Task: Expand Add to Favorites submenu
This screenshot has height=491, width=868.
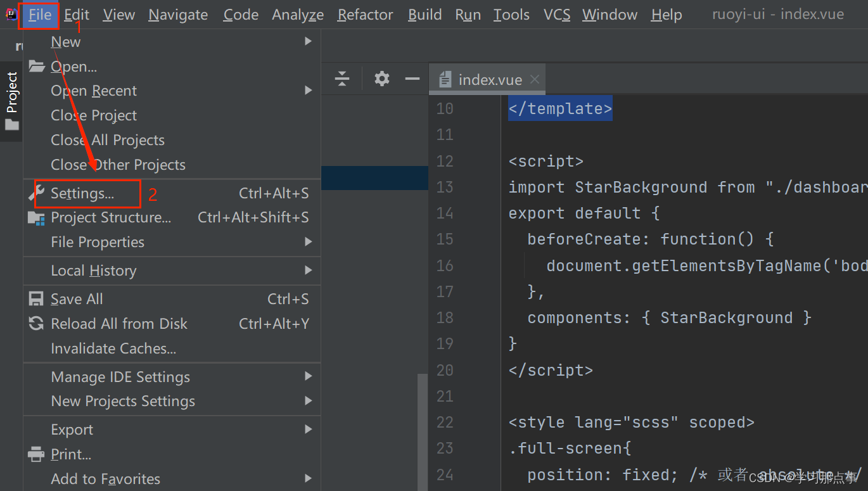Action: pos(172,479)
